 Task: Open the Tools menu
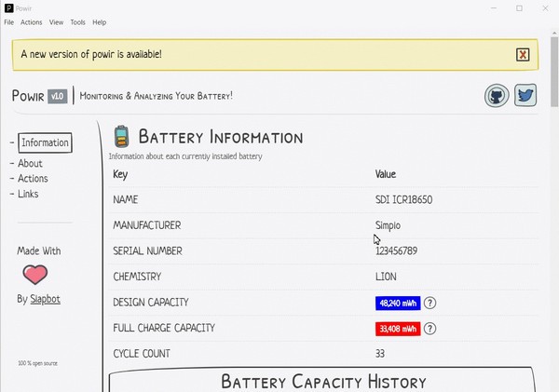point(77,22)
